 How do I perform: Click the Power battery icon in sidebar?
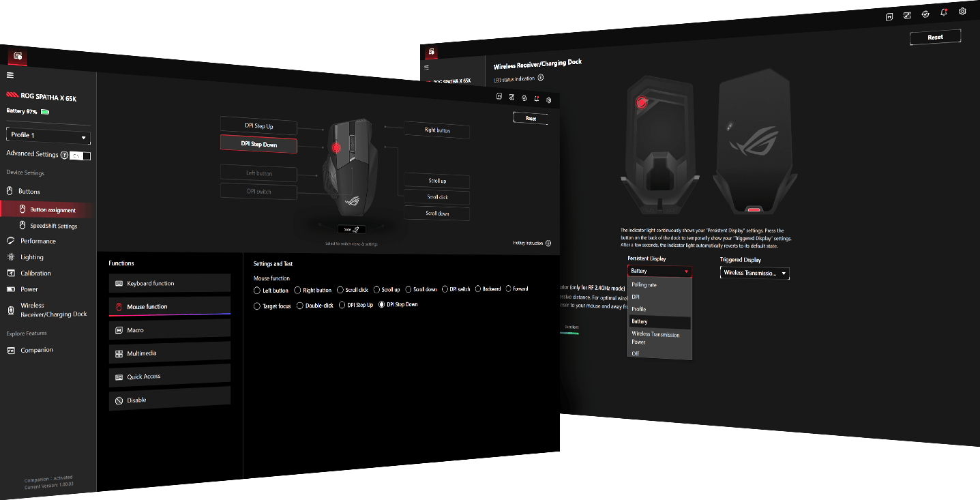10,289
